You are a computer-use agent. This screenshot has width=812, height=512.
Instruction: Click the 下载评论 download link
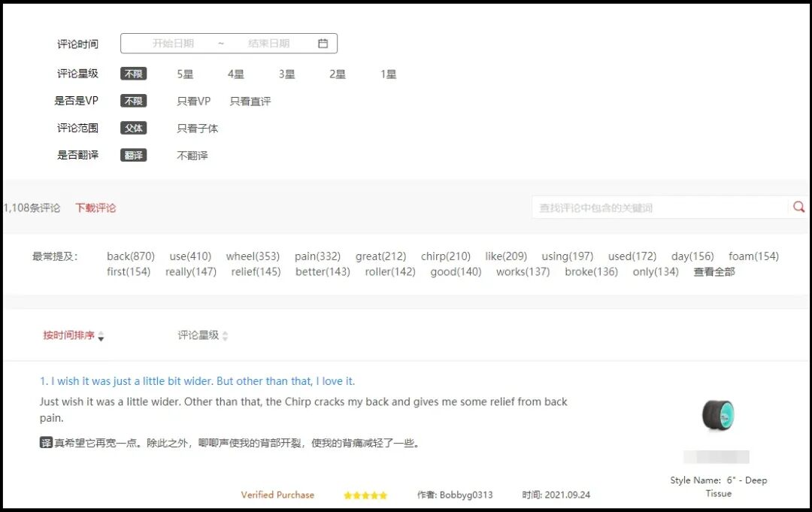click(x=95, y=208)
